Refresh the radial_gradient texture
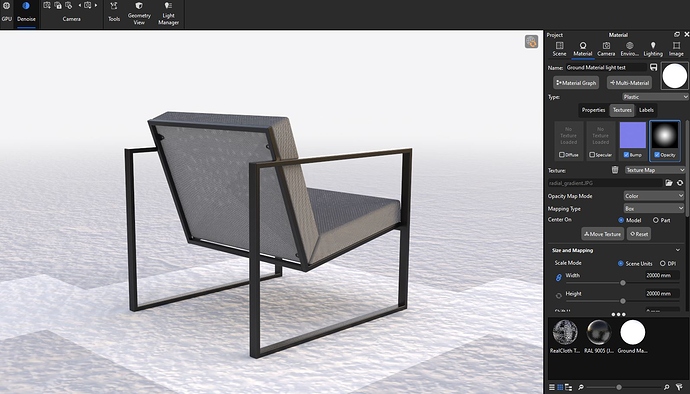690x394 pixels. (x=680, y=183)
